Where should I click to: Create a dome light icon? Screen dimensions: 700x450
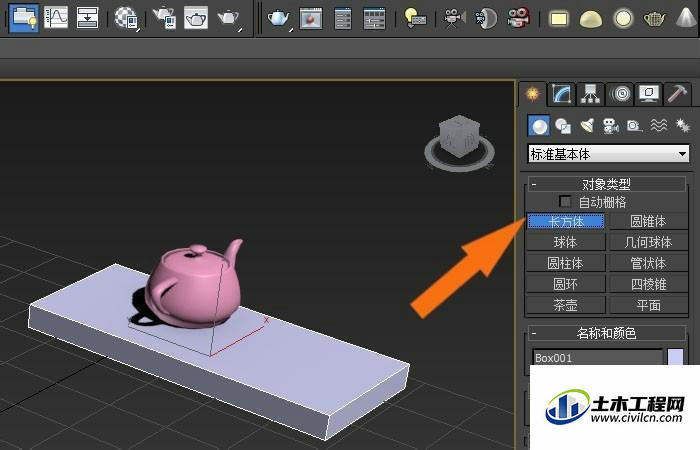click(591, 19)
